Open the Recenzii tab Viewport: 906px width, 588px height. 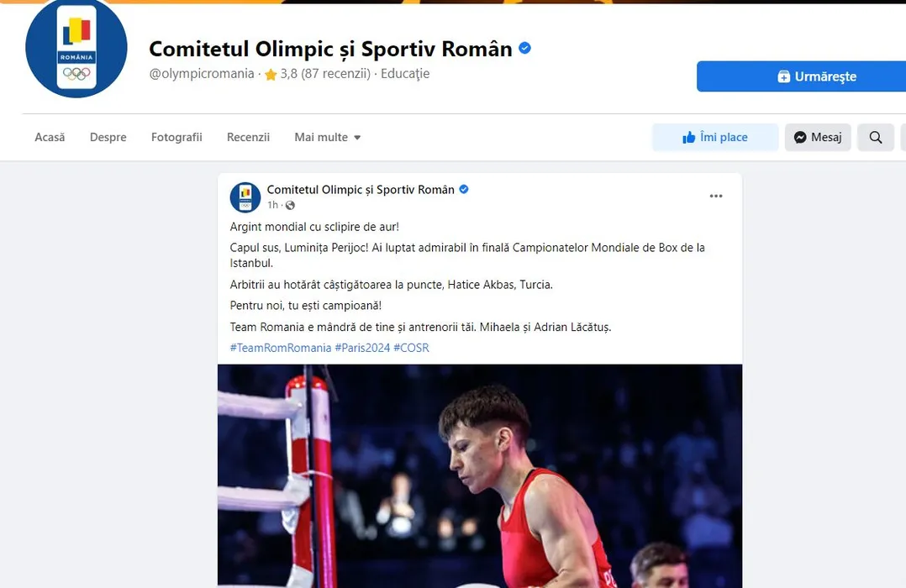(x=248, y=138)
